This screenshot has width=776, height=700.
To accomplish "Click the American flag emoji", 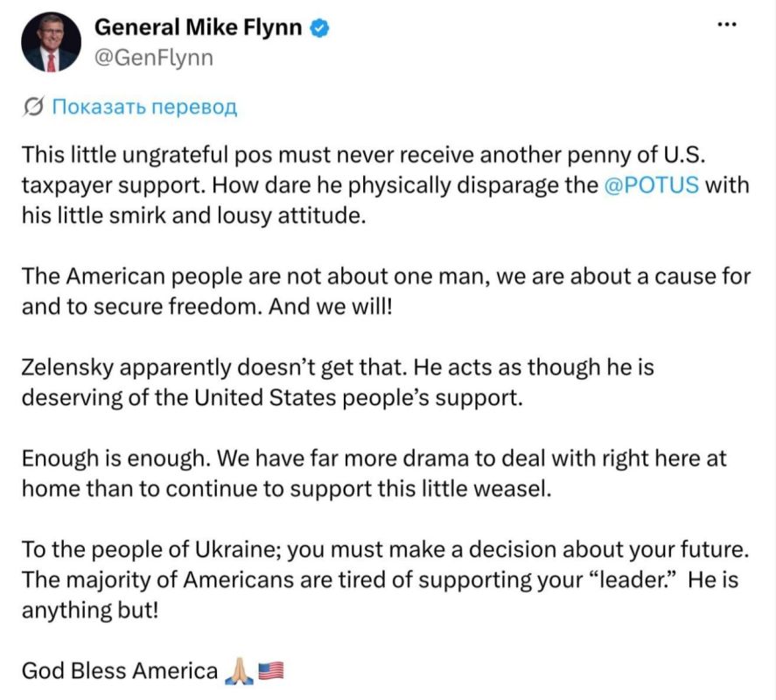I will click(271, 670).
